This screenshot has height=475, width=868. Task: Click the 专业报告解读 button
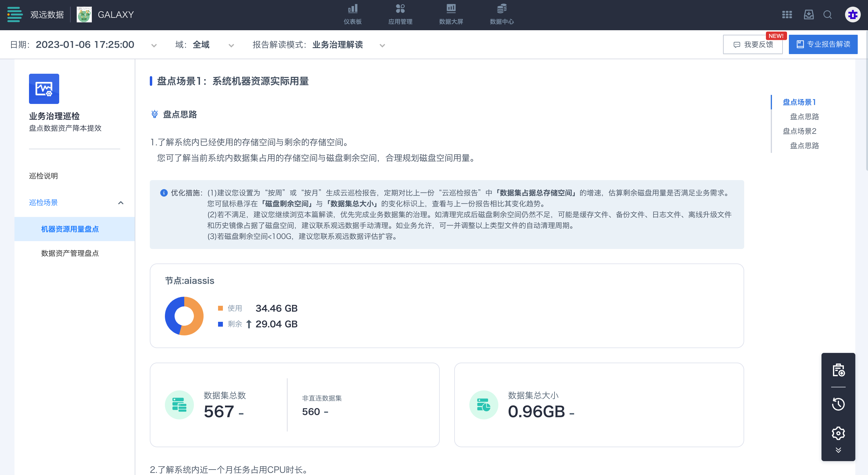823,44
